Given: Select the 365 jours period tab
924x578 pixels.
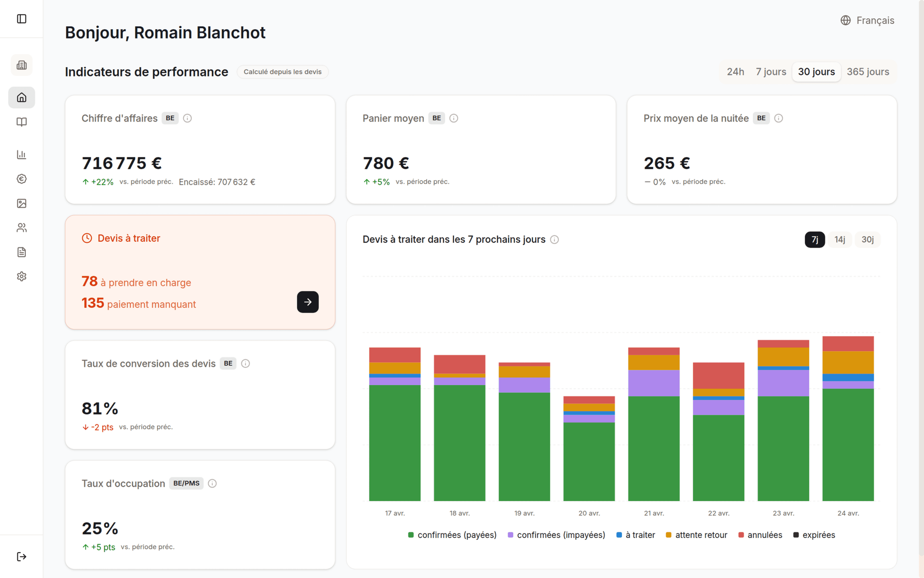Looking at the screenshot, I should (868, 72).
